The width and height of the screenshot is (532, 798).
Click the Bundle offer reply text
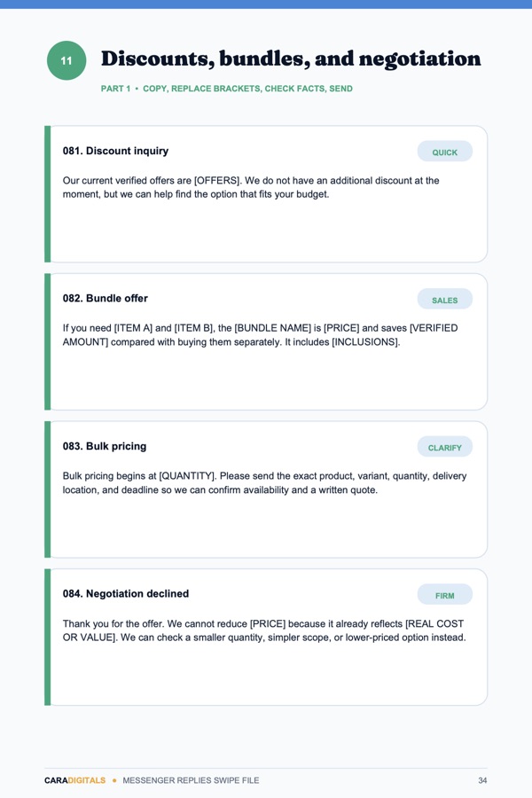260,335
